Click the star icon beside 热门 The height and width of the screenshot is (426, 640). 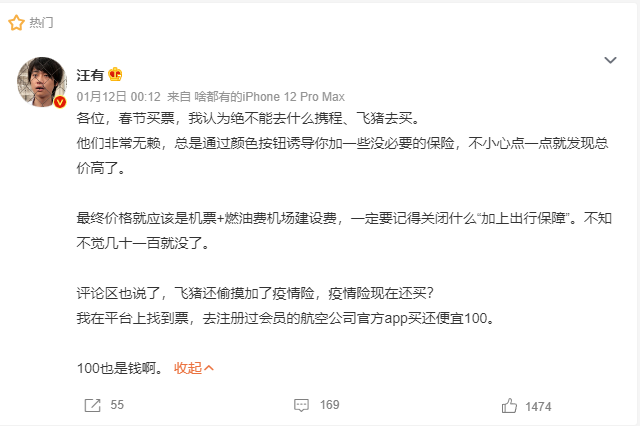(x=16, y=21)
